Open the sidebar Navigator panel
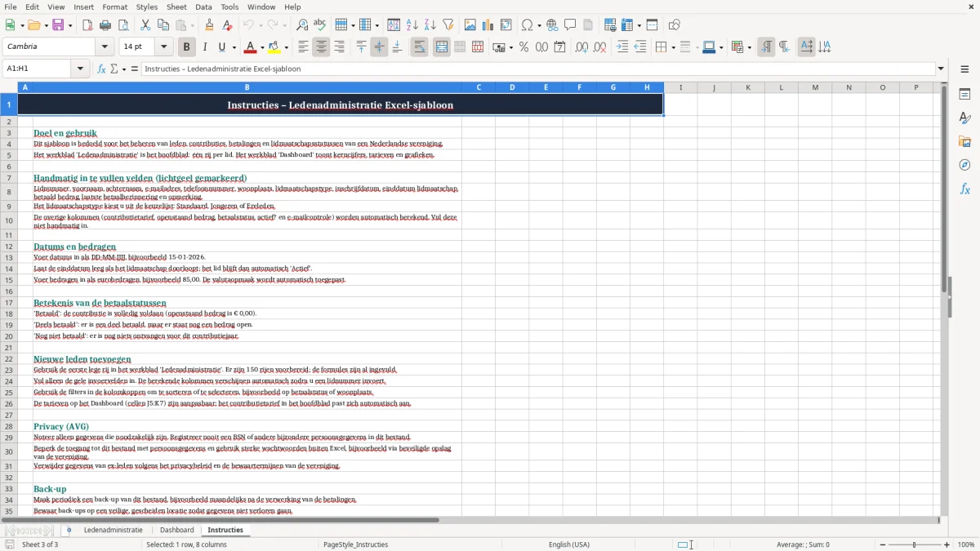This screenshot has height=551, width=980. click(x=964, y=165)
